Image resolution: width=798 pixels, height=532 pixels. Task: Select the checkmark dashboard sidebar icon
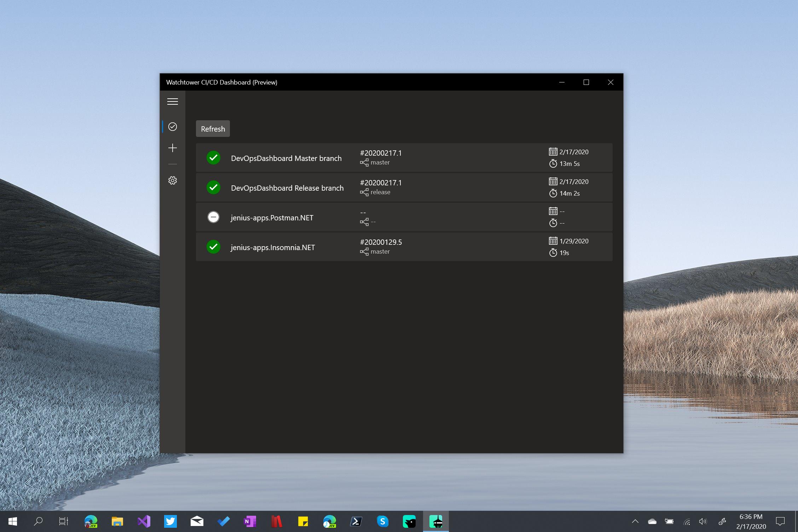(173, 127)
